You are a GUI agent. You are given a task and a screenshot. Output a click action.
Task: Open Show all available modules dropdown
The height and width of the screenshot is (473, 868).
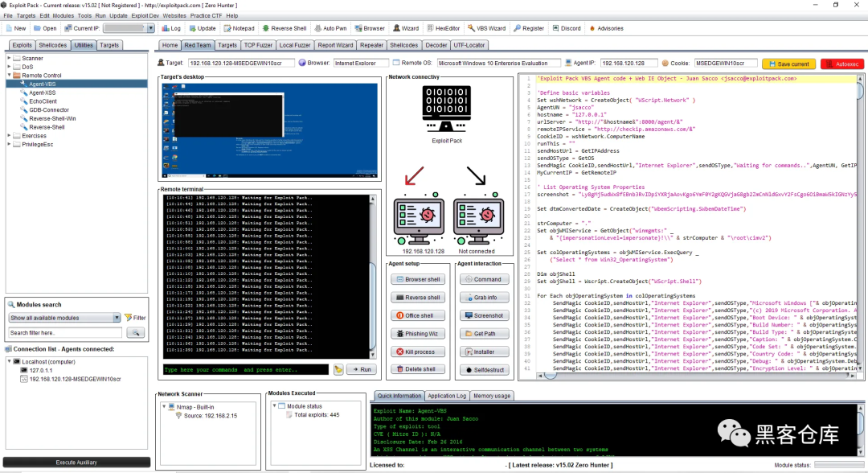[64, 318]
